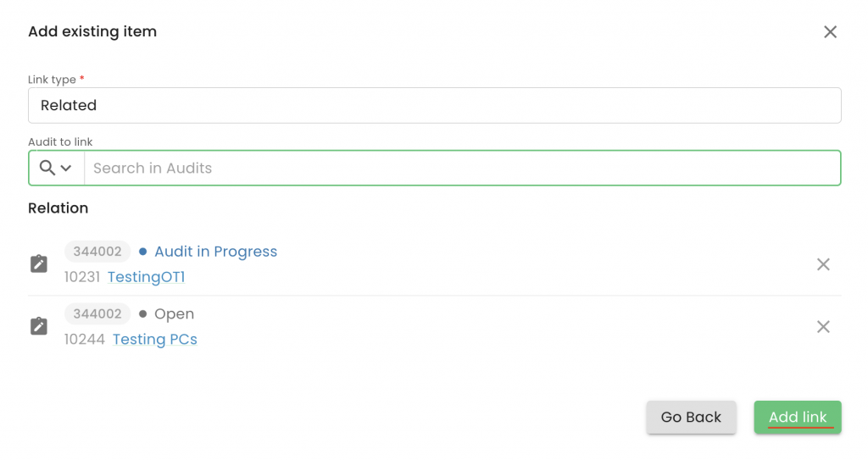Remove the Testing PCs relation
868x460 pixels.
pos(822,326)
